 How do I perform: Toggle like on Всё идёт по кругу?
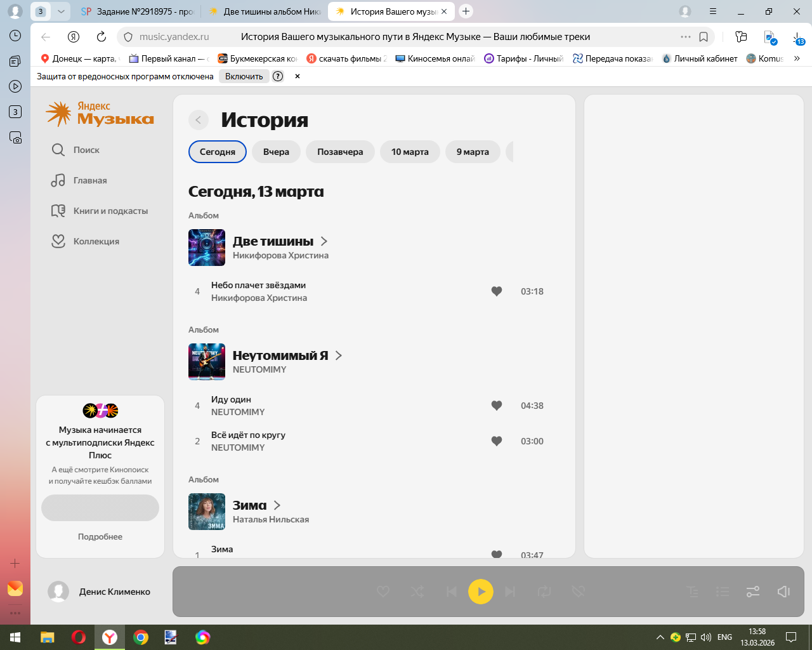click(497, 441)
